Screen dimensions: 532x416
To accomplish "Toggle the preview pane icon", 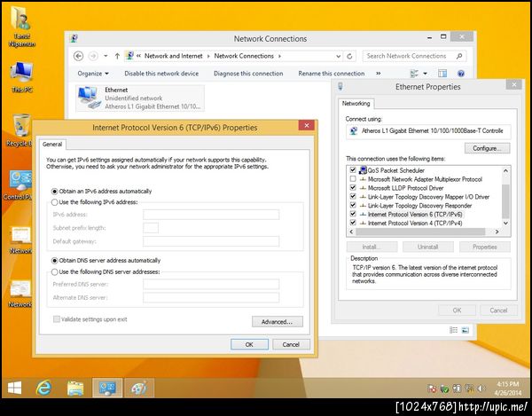I will 442,74.
